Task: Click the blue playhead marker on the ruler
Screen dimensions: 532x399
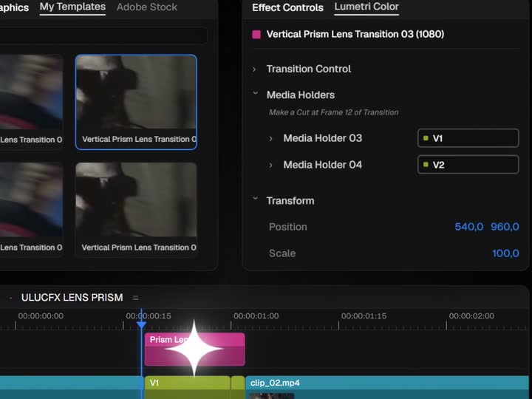Action: [141, 325]
